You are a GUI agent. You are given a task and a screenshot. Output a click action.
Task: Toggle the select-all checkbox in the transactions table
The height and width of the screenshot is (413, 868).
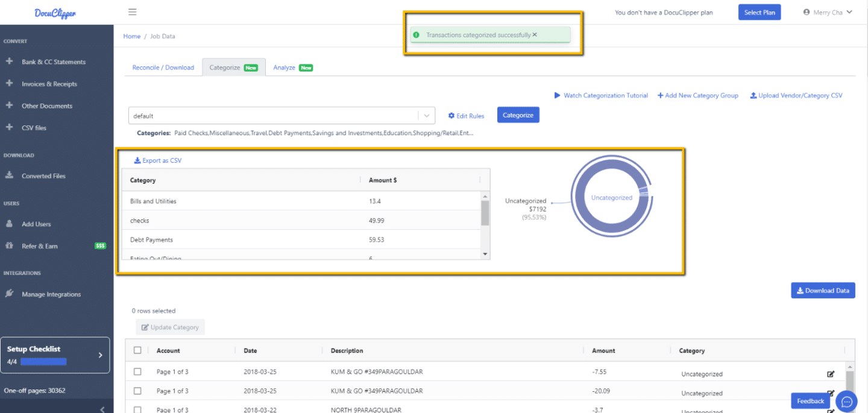point(137,350)
